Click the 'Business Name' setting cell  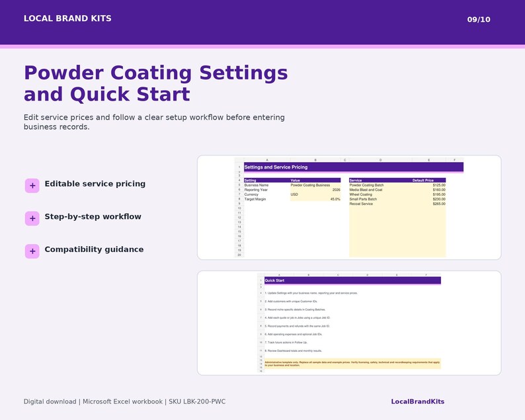(267, 185)
